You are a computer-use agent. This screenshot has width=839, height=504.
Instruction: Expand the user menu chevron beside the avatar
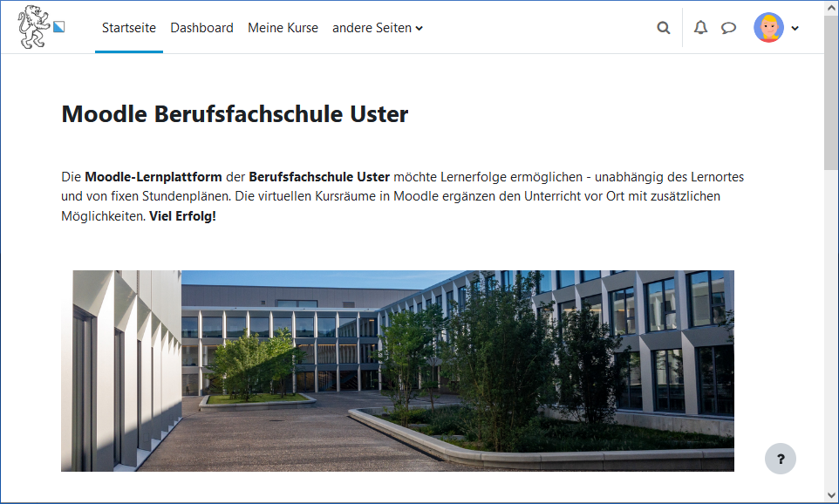point(795,28)
